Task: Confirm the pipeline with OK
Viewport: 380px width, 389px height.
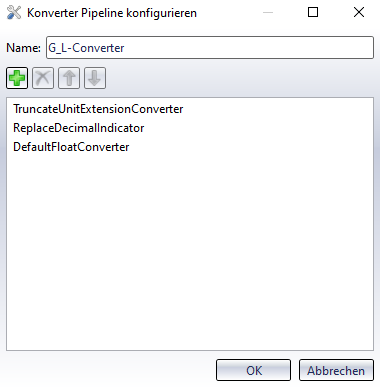Action: tap(253, 370)
